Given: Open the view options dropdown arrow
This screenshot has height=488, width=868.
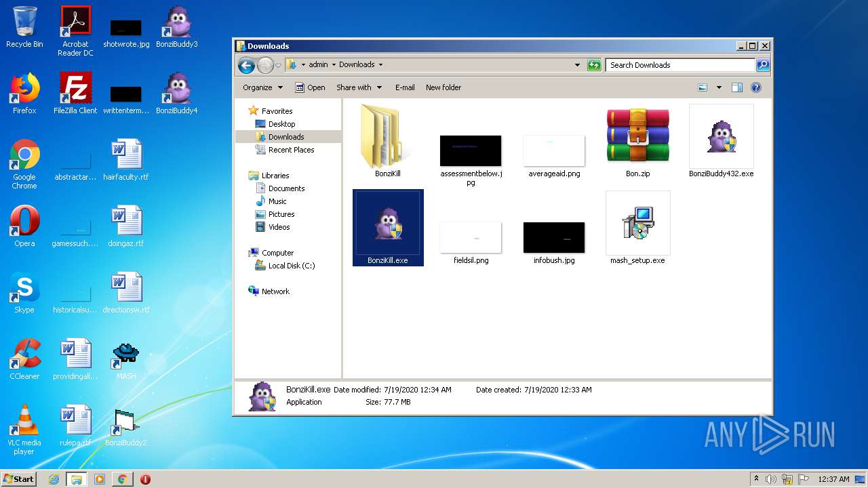Looking at the screenshot, I should point(719,87).
